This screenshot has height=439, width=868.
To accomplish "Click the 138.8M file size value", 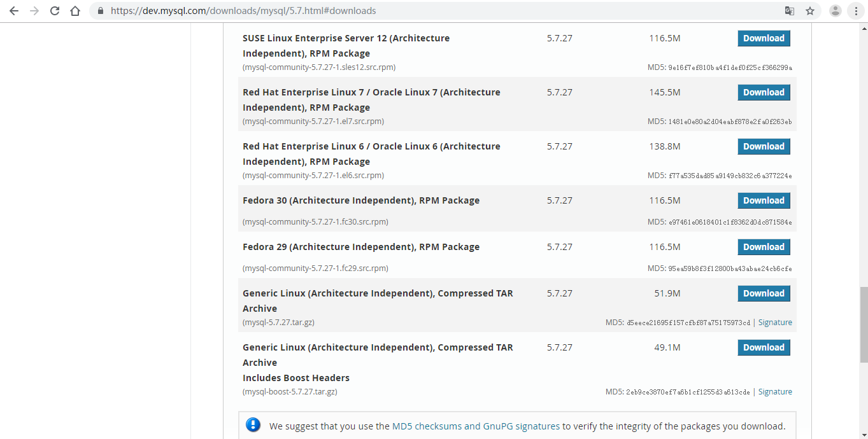I will [x=665, y=146].
